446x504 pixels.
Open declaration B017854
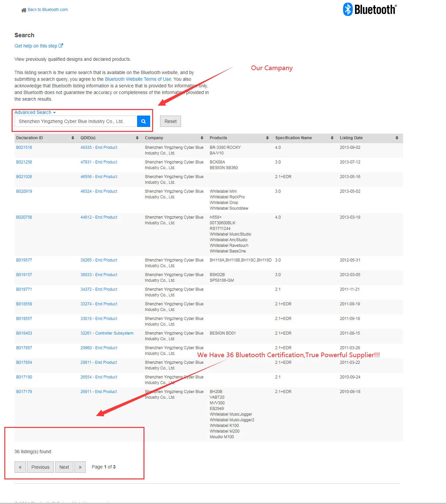24,362
